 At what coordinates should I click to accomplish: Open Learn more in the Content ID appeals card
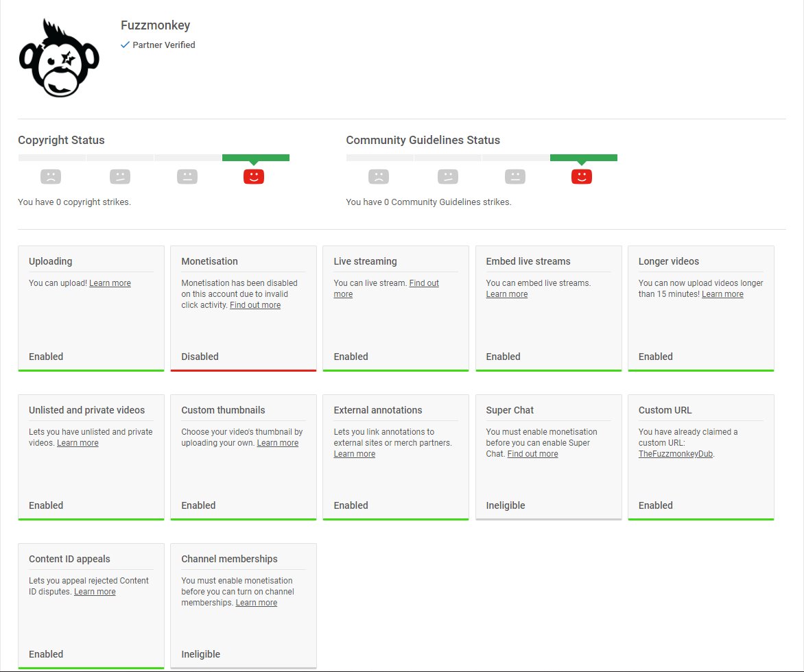(x=95, y=592)
